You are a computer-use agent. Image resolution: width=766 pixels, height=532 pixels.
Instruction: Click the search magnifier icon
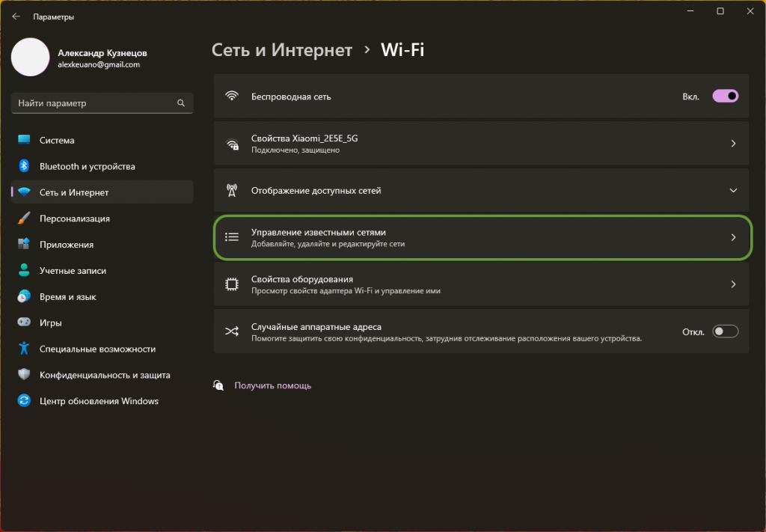(180, 103)
